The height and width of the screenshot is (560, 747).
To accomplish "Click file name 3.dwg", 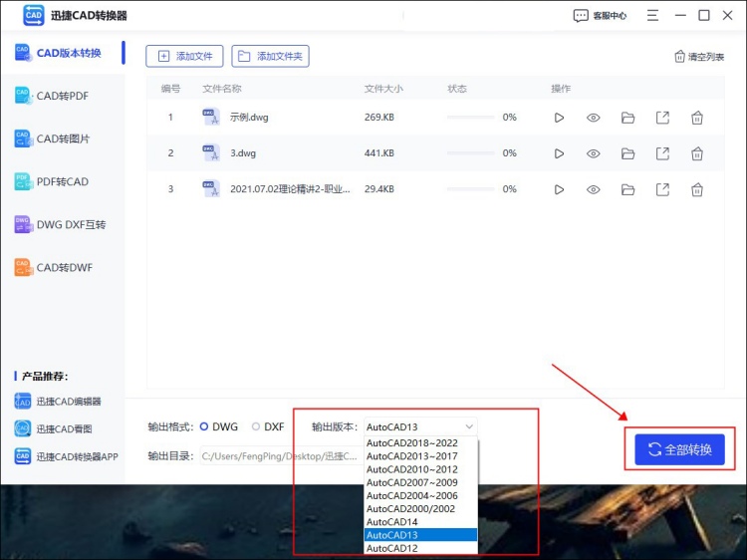I will point(243,153).
